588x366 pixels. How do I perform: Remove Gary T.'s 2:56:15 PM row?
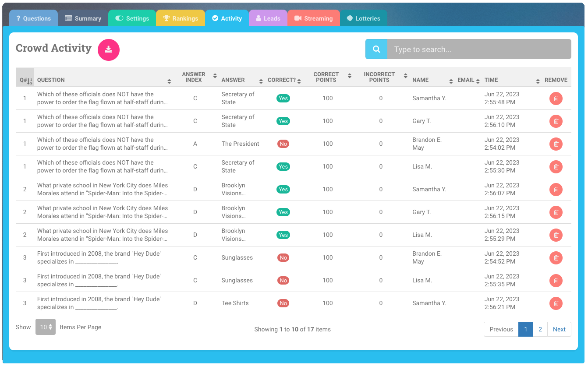556,212
